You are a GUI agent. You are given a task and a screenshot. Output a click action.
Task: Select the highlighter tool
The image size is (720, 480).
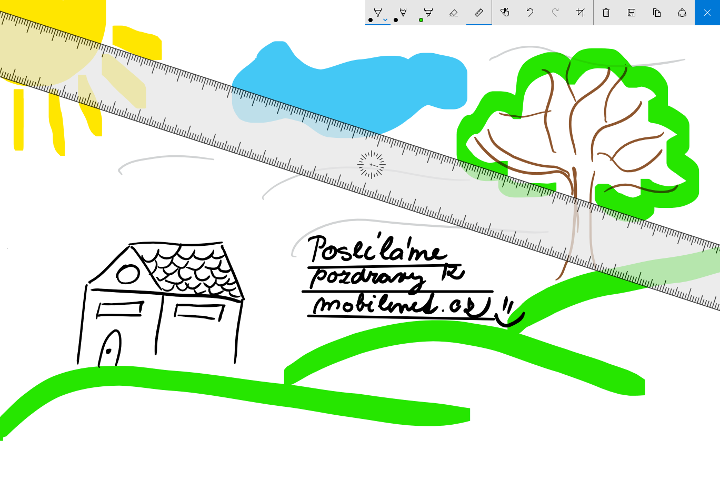(x=428, y=11)
